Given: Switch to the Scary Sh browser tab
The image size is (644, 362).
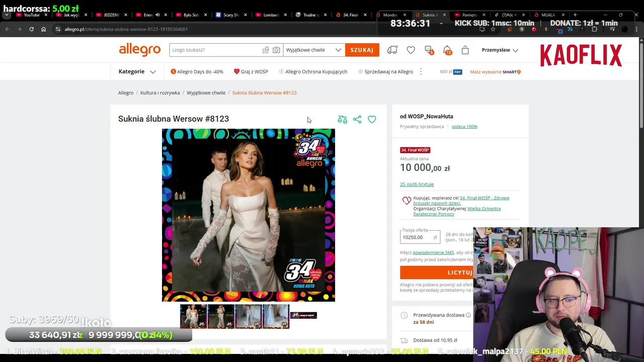Looking at the screenshot, I should pos(231,15).
